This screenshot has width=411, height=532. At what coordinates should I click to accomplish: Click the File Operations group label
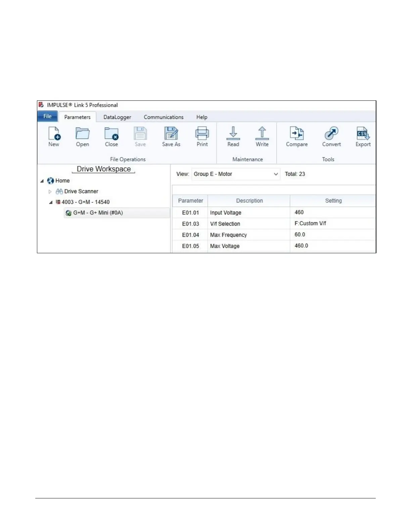128,159
